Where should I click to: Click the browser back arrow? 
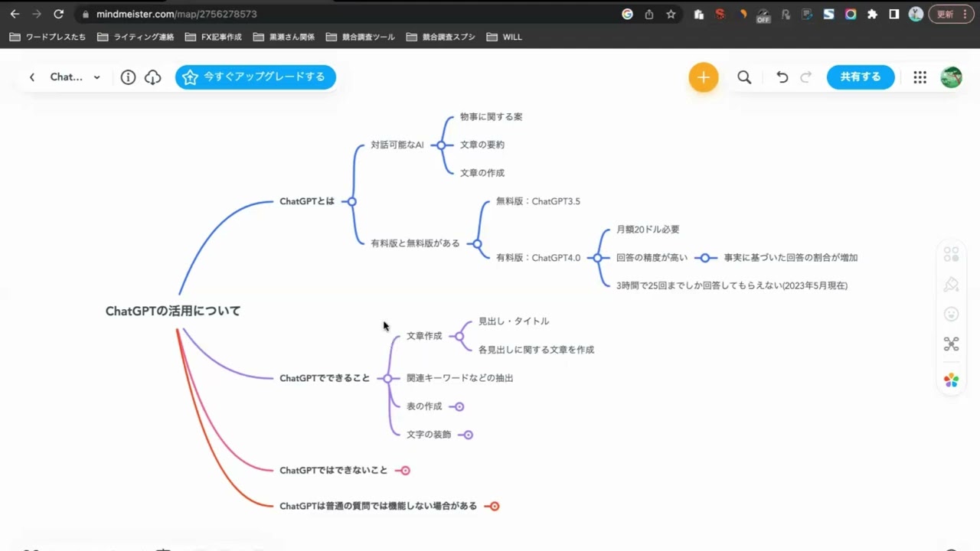(x=15, y=14)
